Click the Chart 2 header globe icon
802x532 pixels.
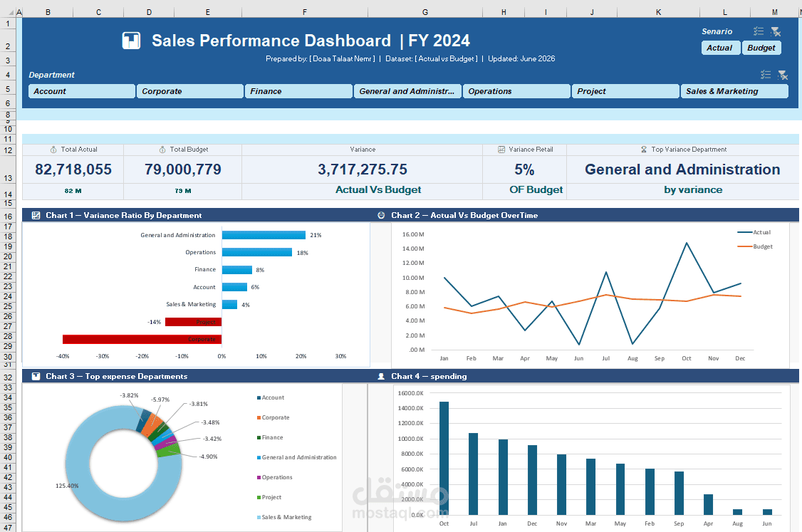(381, 215)
